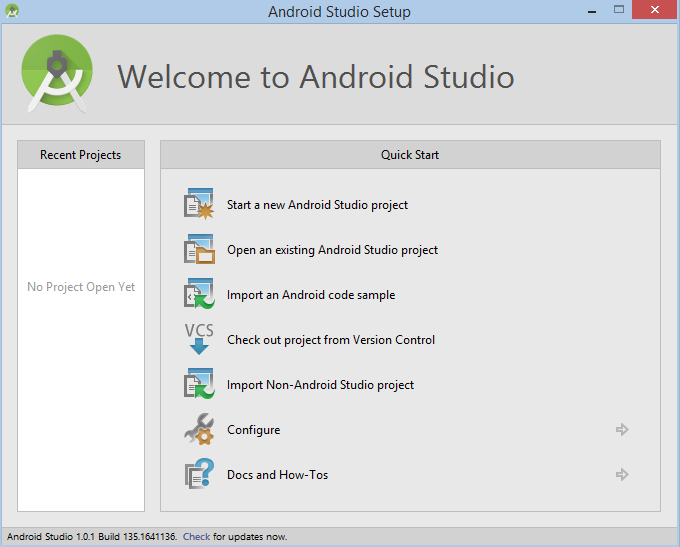Minimize the Android Studio Setup window

click(x=592, y=10)
